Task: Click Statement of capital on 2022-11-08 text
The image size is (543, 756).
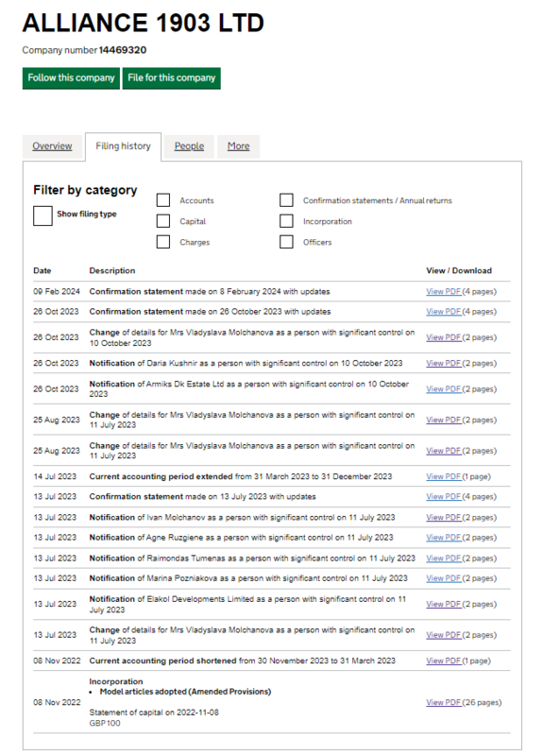Action: (x=154, y=713)
